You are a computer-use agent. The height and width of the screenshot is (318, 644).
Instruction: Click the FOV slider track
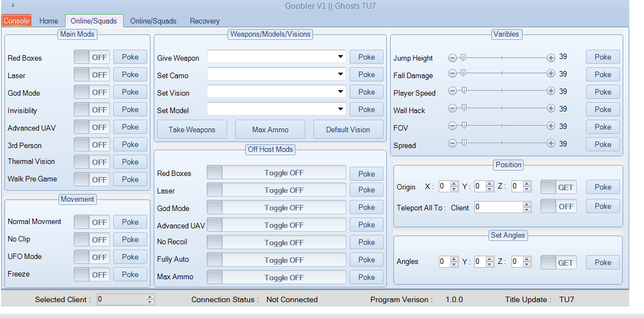coord(502,126)
